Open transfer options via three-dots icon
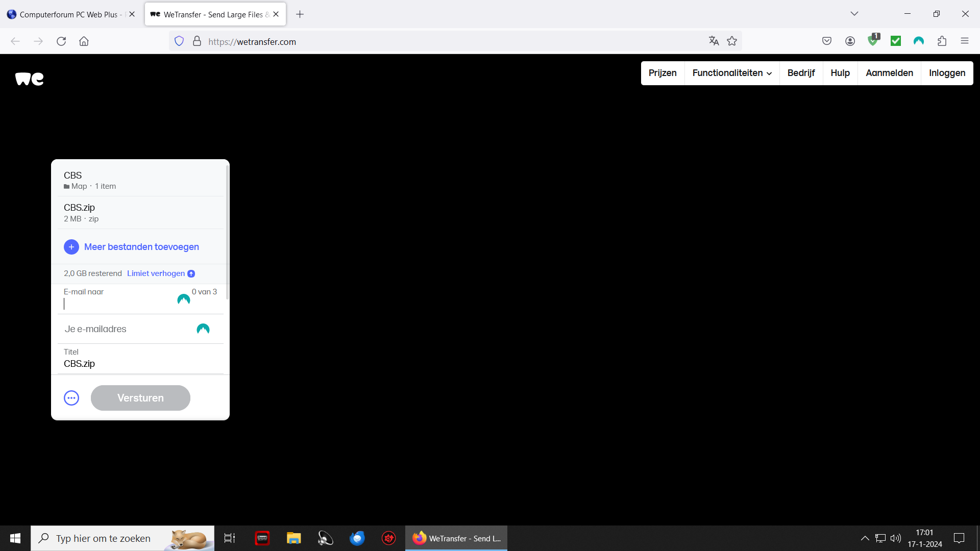 pyautogui.click(x=71, y=398)
